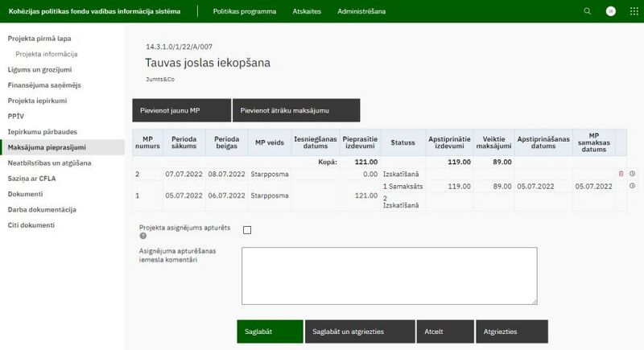The height and width of the screenshot is (350, 644).
Task: Expand Projekta pirmā lapa in sidebar
Action: click(39, 39)
